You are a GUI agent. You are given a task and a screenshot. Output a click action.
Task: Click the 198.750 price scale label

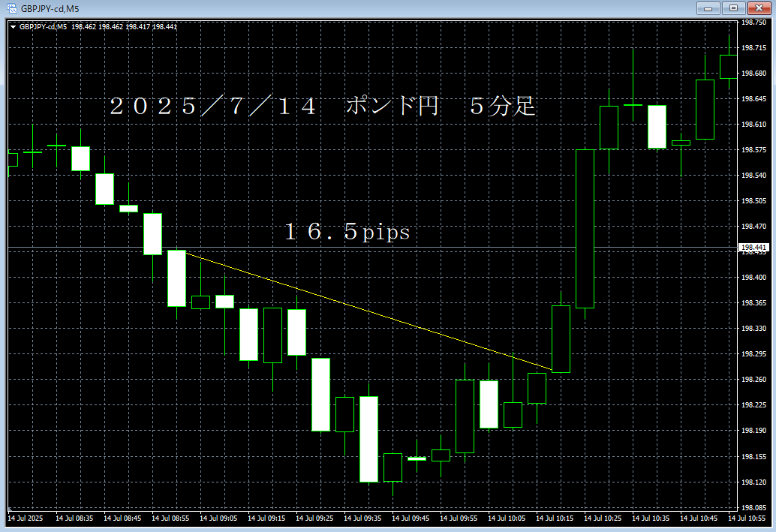[x=753, y=23]
